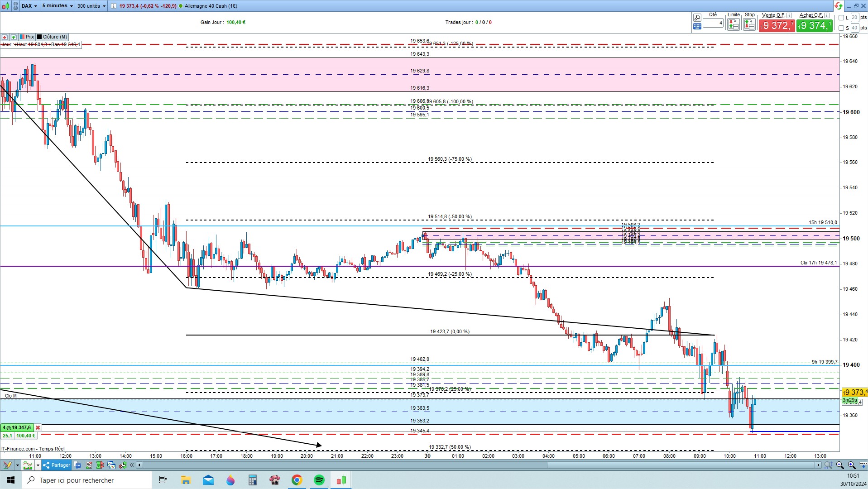This screenshot has width=868, height=489.
Task: Enable the L limit points checkbox
Action: [x=841, y=18]
